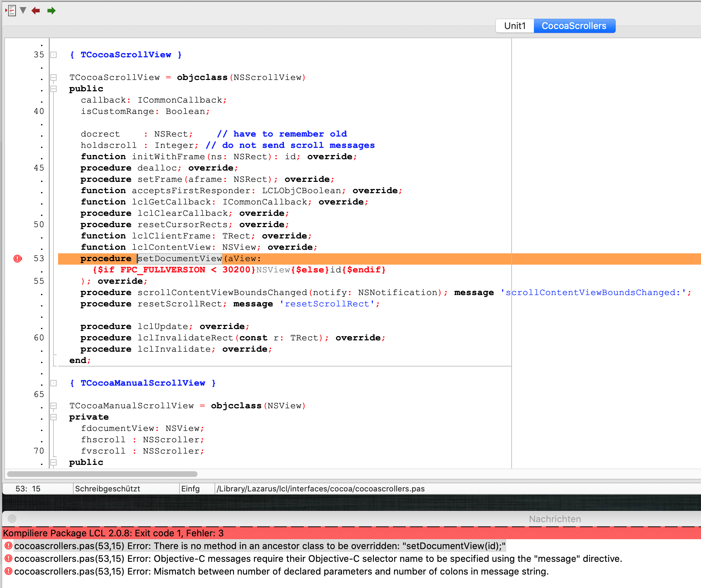
Task: Click the error marker at line 53
Action: [17, 259]
